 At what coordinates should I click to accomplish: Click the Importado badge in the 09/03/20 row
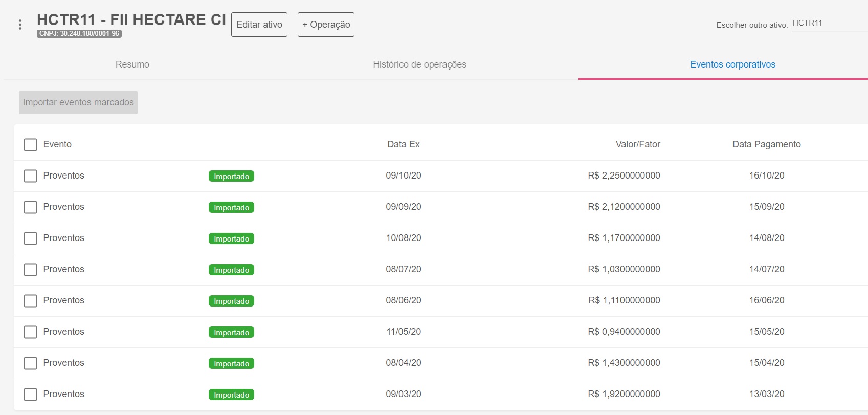click(231, 395)
